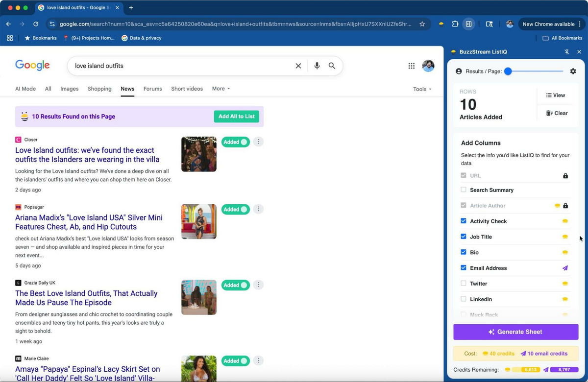This screenshot has height=382, width=588.
Task: Bookmark this page with star icon
Action: point(422,24)
